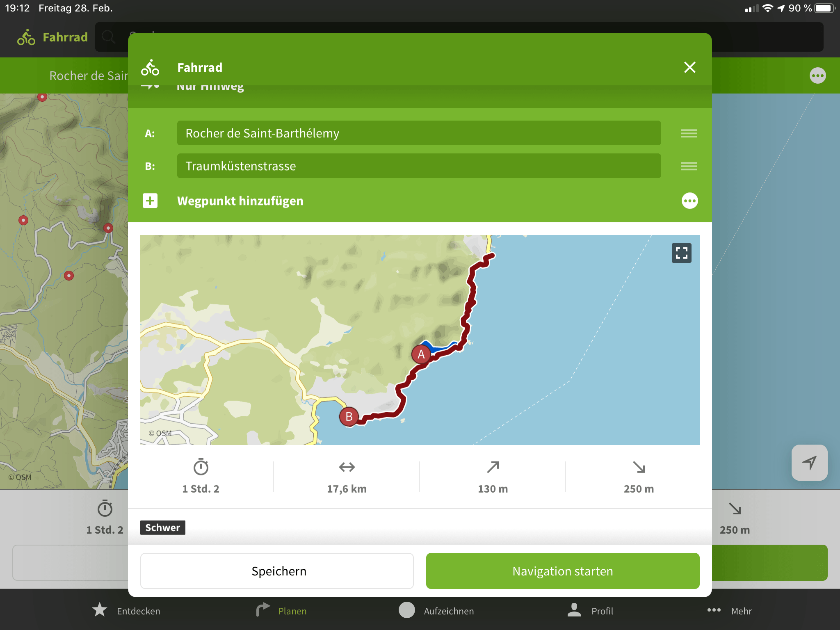Viewport: 840px width, 630px height.
Task: Tap the plus icon to add waypoint
Action: point(150,201)
